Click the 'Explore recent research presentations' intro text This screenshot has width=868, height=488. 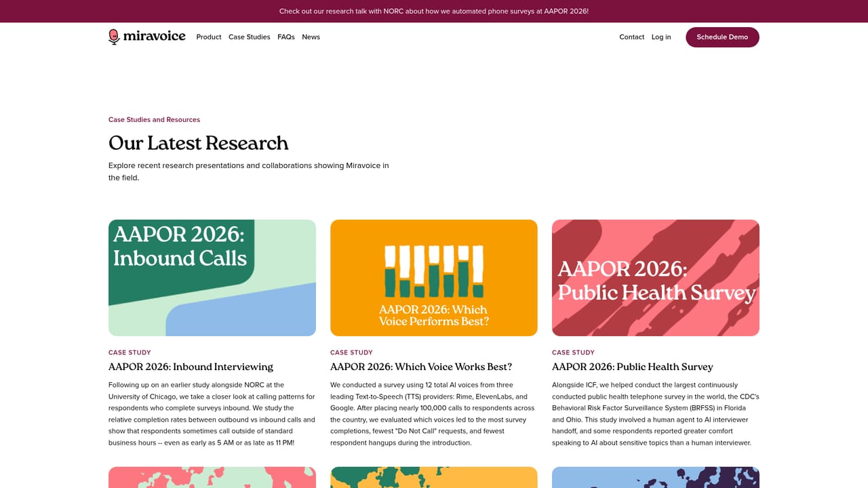(x=249, y=171)
